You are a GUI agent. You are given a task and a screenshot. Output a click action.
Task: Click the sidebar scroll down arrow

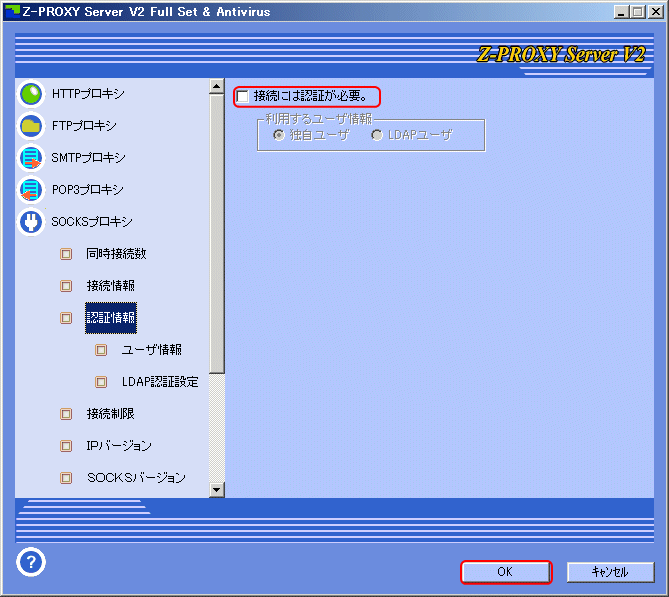click(x=217, y=489)
